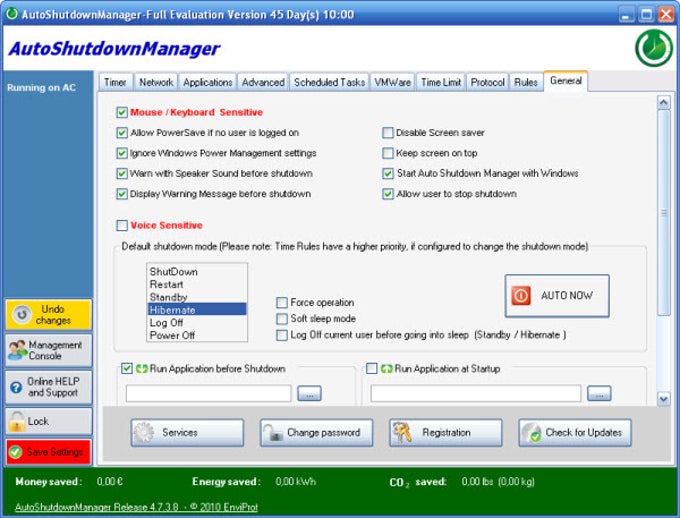Switch to the Applications tab
Screen dimensions: 680x518
pos(207,82)
